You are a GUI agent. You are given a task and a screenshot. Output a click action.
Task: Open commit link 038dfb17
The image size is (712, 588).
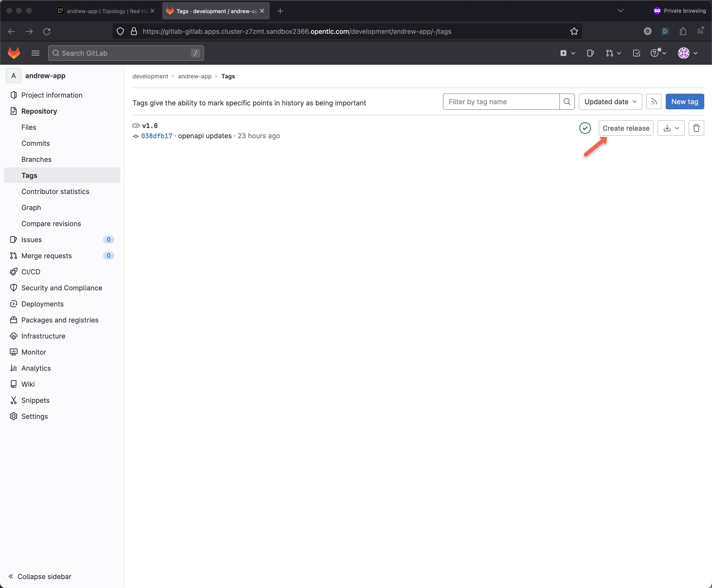(x=157, y=136)
